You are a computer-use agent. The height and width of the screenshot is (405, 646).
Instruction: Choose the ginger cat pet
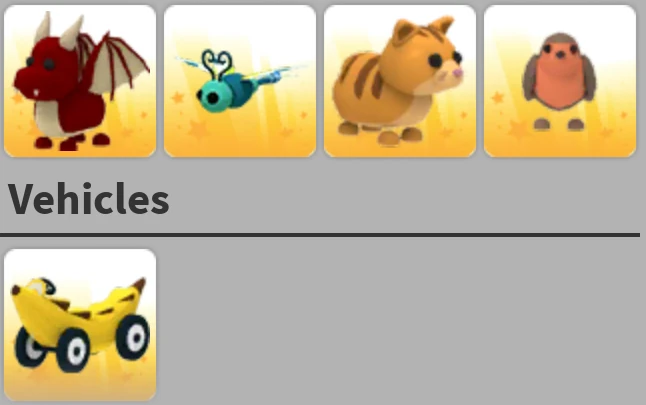point(400,81)
